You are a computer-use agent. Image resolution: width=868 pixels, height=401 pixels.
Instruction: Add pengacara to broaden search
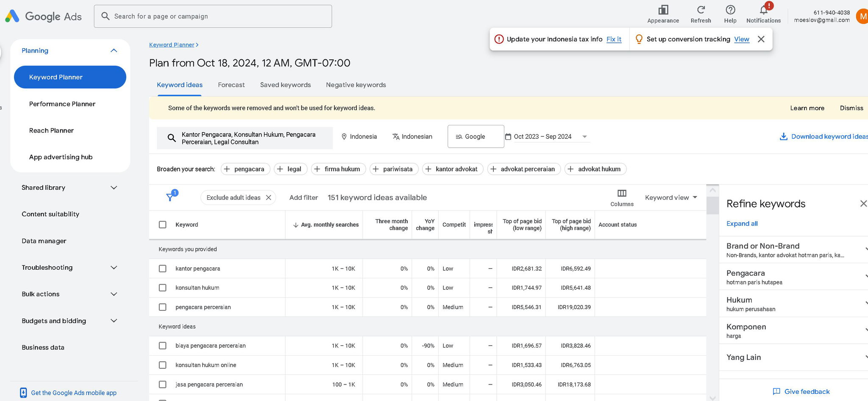(245, 169)
